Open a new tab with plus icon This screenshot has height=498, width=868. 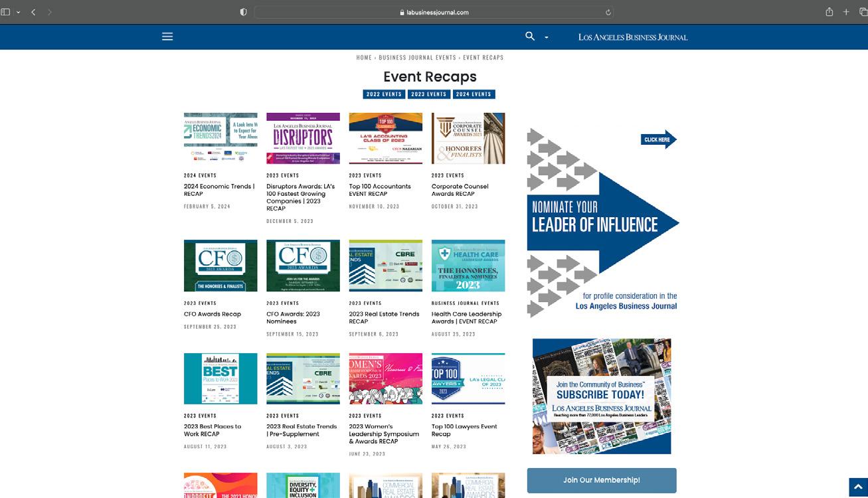coord(846,12)
